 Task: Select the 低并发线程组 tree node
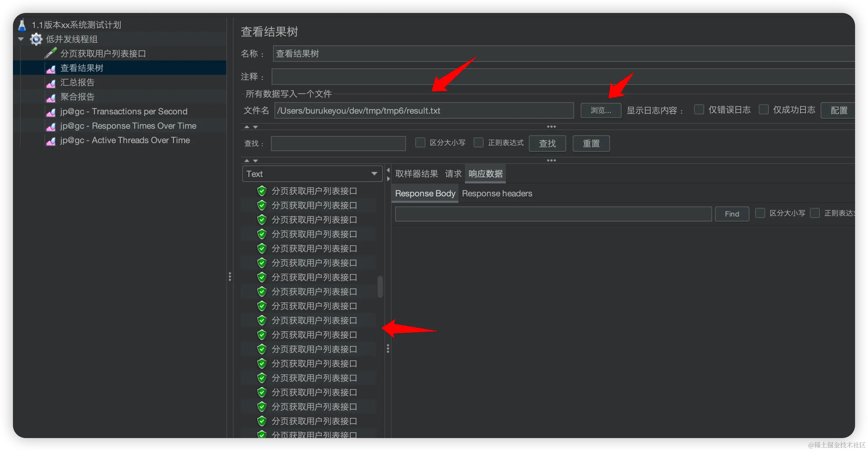pyautogui.click(x=72, y=39)
